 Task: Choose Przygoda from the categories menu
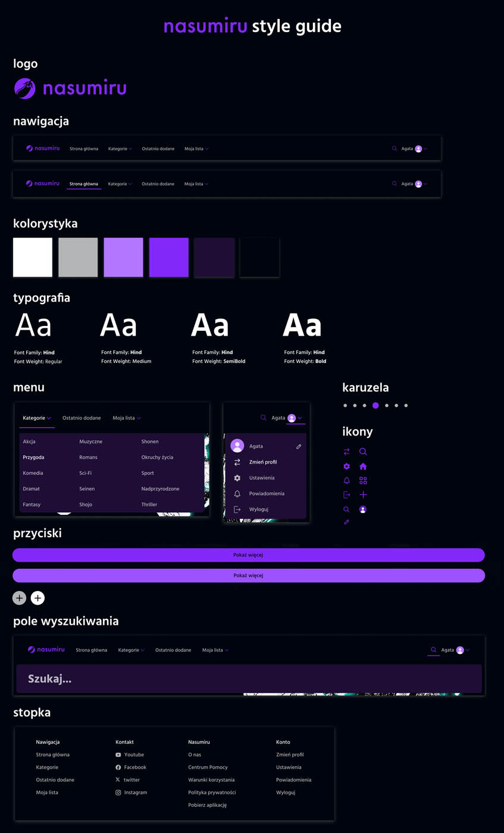click(33, 458)
